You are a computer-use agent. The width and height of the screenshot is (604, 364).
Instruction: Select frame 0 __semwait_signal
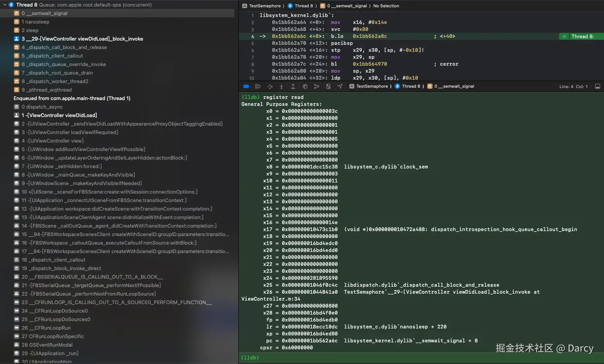[117, 13]
